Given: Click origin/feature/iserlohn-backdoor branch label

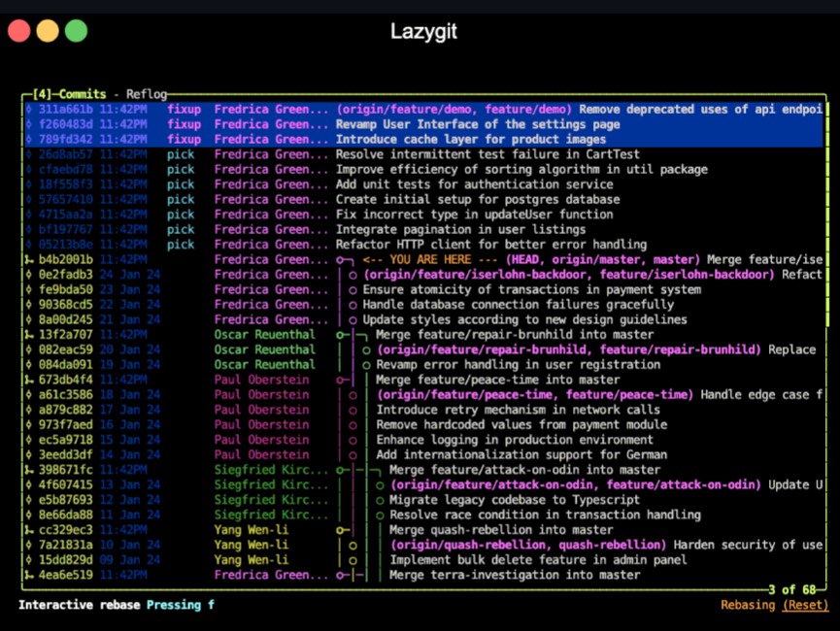Looking at the screenshot, I should pyautogui.click(x=569, y=275).
